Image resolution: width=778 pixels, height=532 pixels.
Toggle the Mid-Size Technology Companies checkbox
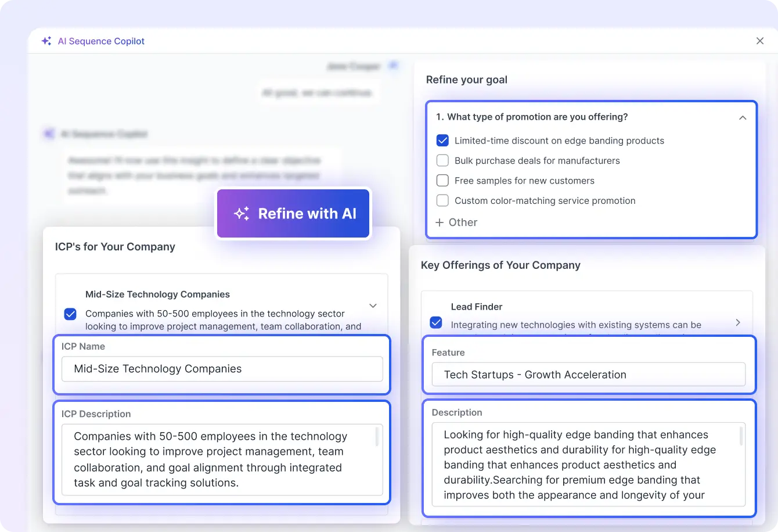point(70,314)
